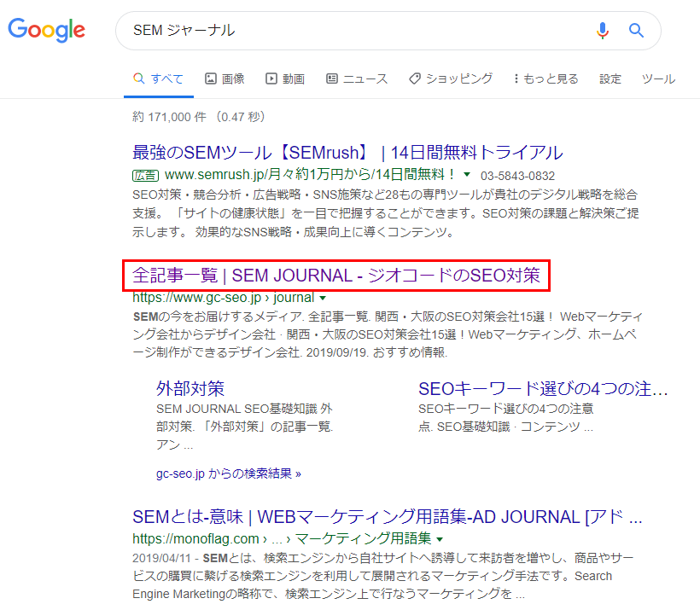Expand the もっと見る menu
Viewport: 700px width, 610px height.
[x=545, y=79]
